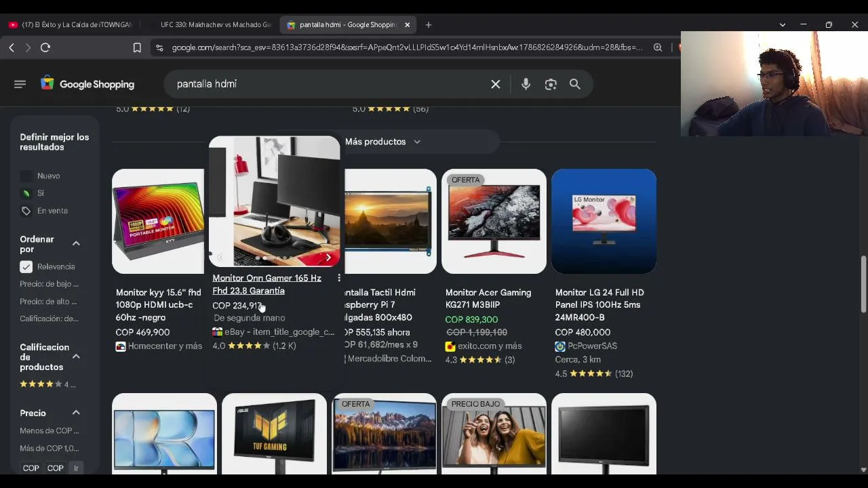The width and height of the screenshot is (868, 488).
Task: Toggle the Nuevo filter checkbox
Action: click(x=26, y=176)
